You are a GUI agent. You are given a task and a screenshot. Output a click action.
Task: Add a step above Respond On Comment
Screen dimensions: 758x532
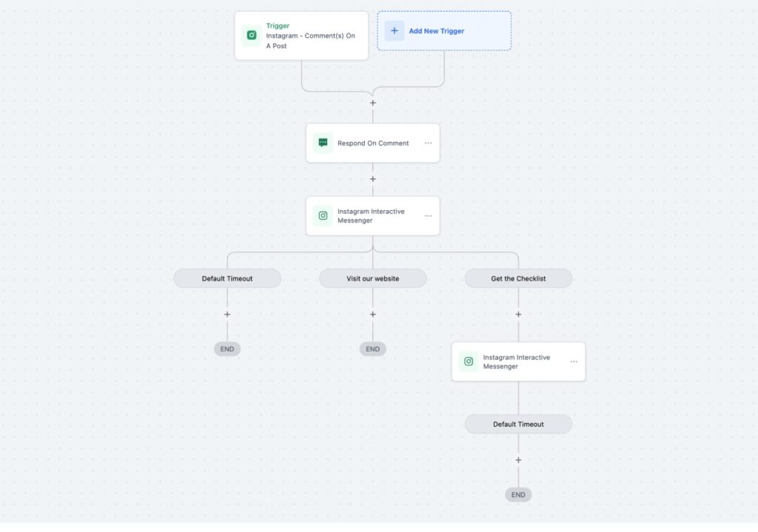pyautogui.click(x=373, y=103)
